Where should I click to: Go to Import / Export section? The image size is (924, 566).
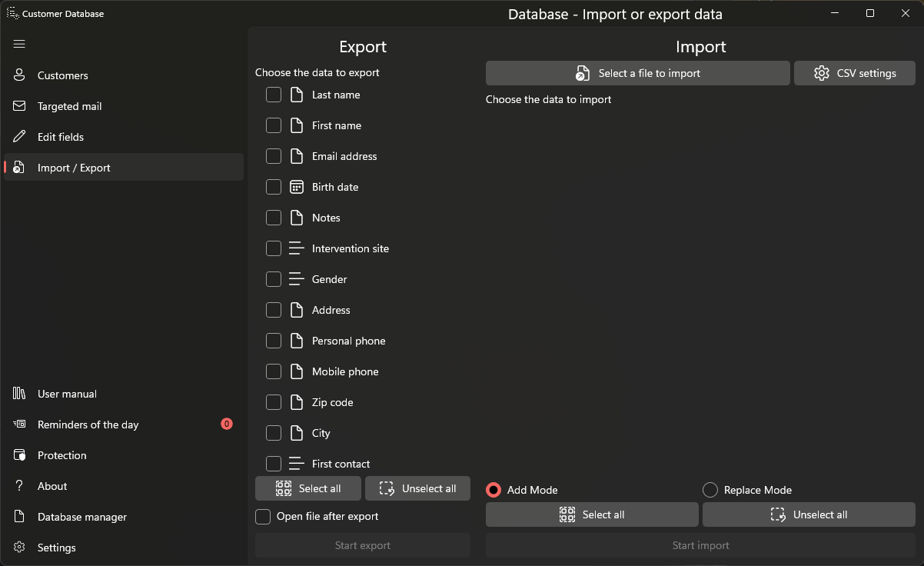74,168
